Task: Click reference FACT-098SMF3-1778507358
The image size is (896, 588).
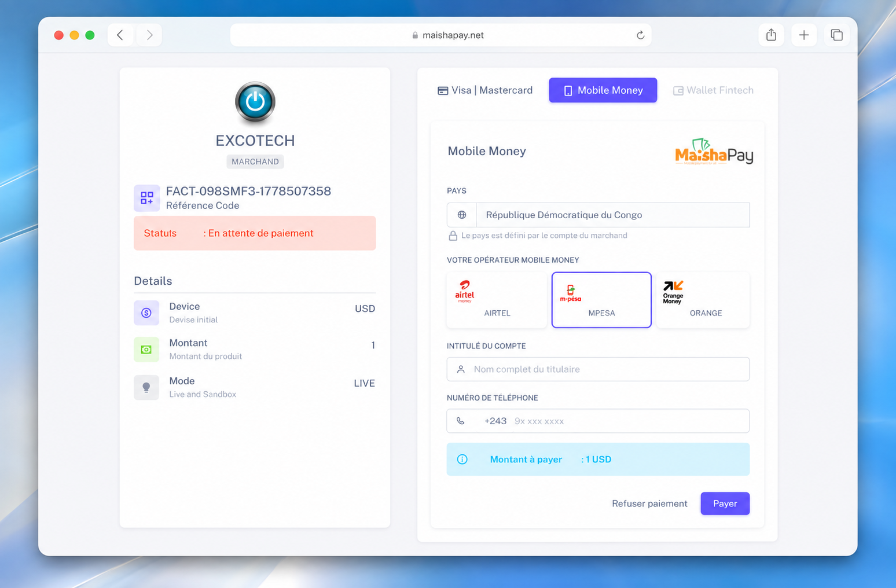Action: 248,192
